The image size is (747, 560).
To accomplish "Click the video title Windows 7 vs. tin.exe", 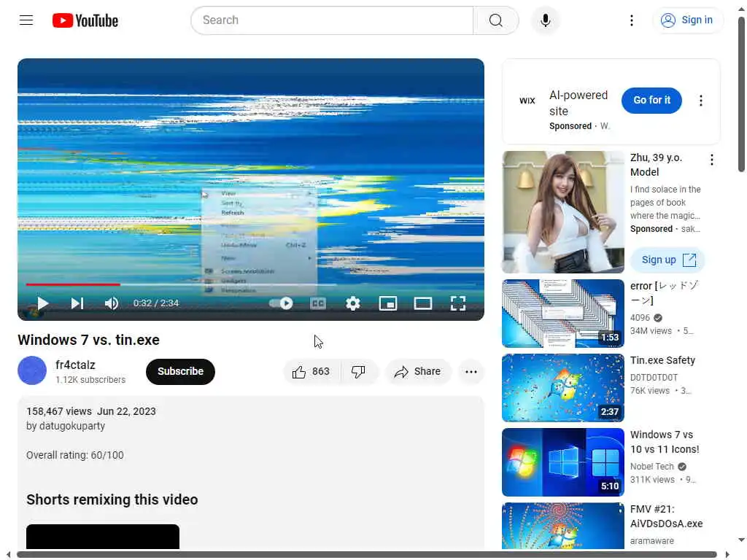I will [x=88, y=340].
